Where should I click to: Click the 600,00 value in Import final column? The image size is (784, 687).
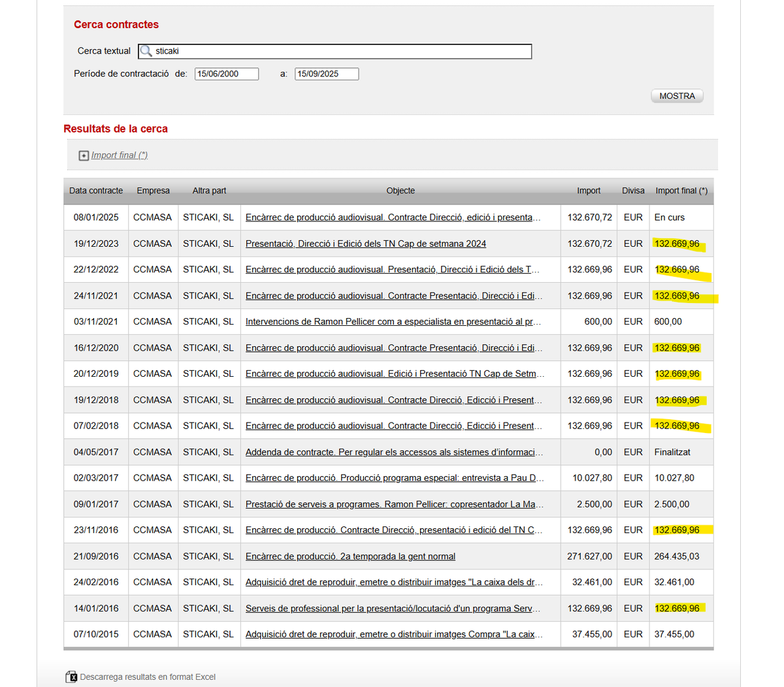(x=668, y=321)
